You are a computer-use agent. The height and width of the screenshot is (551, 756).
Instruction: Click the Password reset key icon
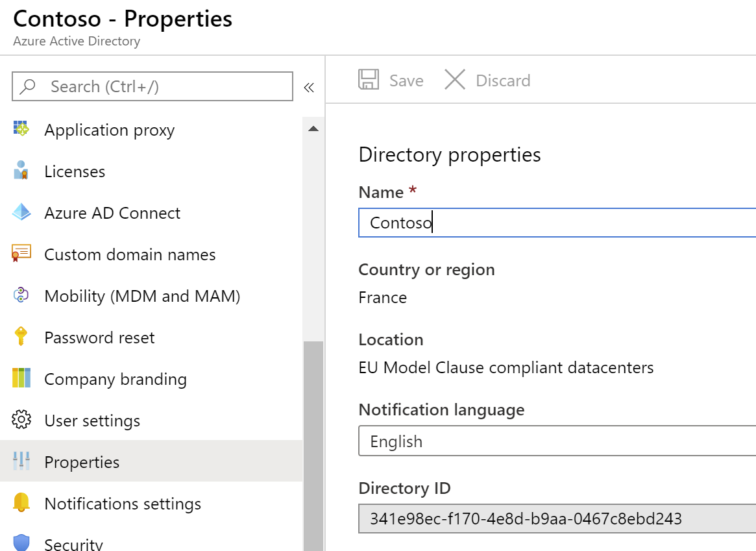tap(21, 336)
